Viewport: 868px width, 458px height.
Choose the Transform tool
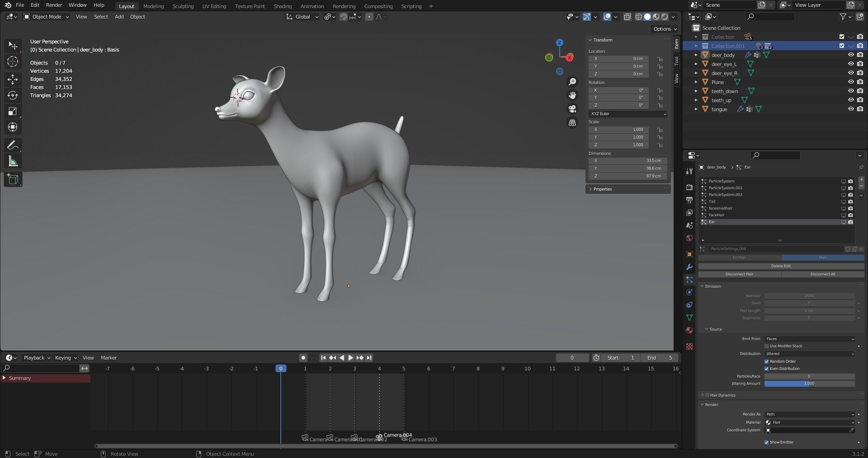point(13,127)
